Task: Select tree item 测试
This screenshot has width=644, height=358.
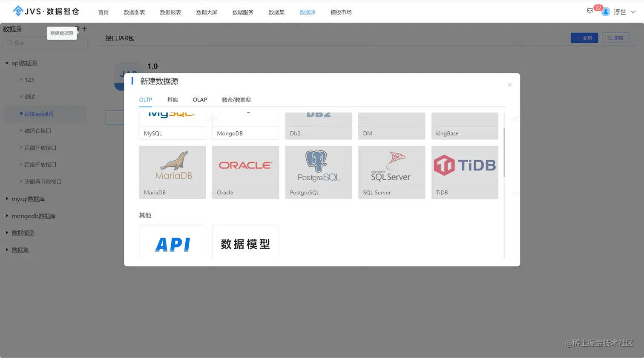Action: 30,97
